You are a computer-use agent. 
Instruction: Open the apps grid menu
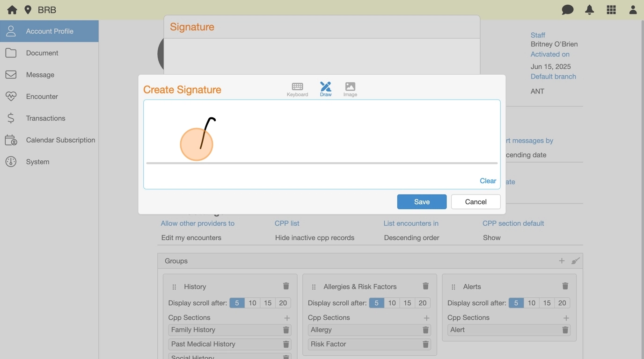(x=611, y=10)
